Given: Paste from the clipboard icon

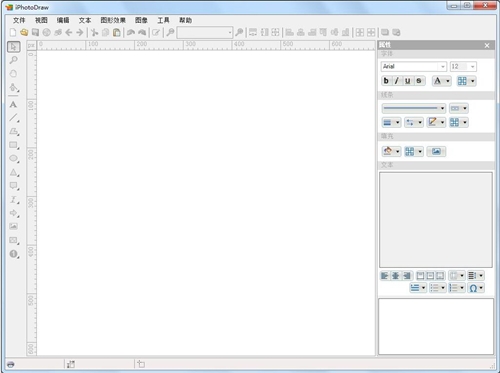Looking at the screenshot, I should pyautogui.click(x=117, y=32).
